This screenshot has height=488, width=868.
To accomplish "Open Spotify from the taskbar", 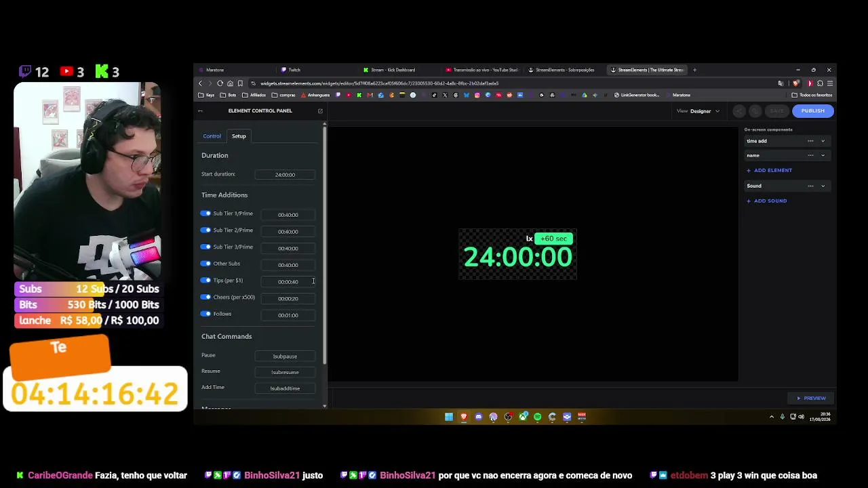I will coord(538,417).
